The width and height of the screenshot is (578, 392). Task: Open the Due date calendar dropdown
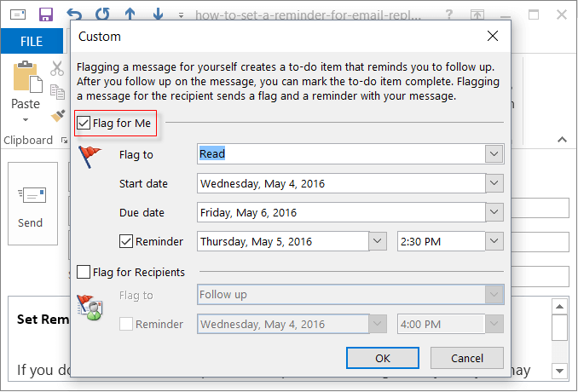click(494, 212)
